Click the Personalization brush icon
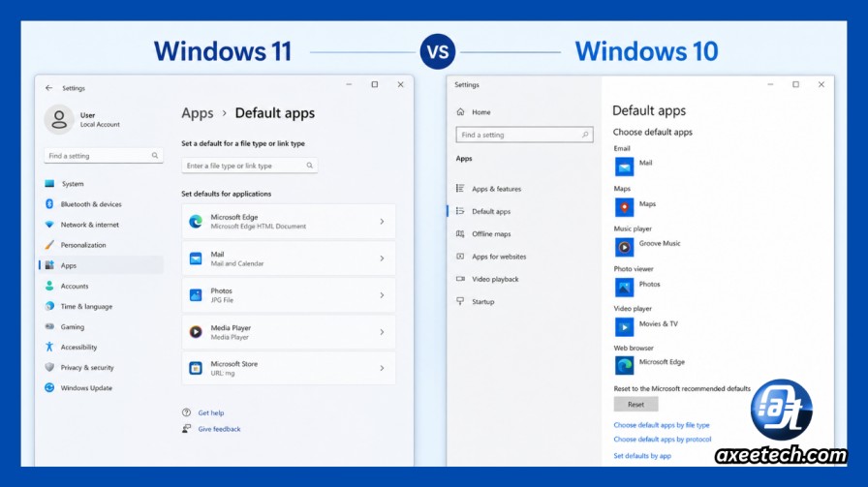868x487 pixels. click(49, 245)
